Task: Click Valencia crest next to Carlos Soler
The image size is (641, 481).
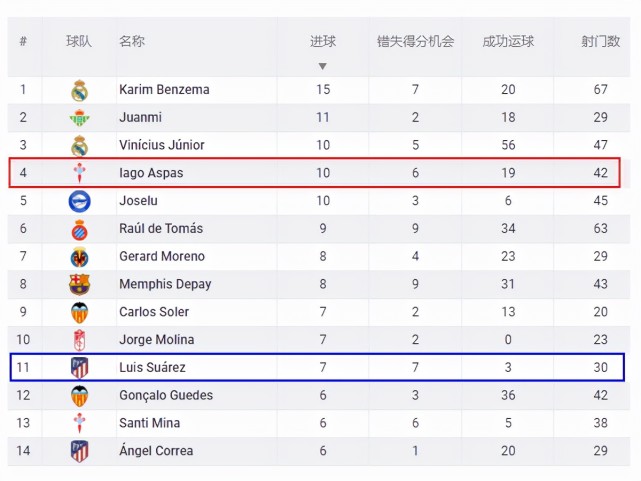Action: (x=80, y=312)
